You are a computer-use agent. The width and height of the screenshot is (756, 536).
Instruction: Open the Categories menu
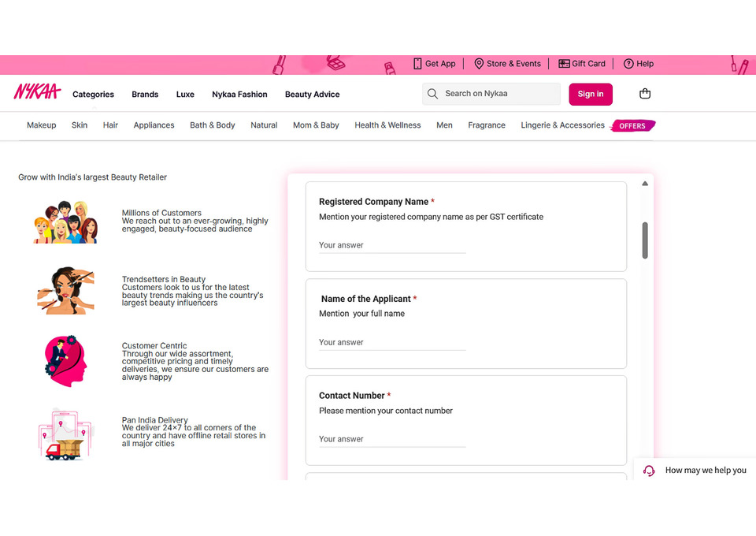(93, 95)
